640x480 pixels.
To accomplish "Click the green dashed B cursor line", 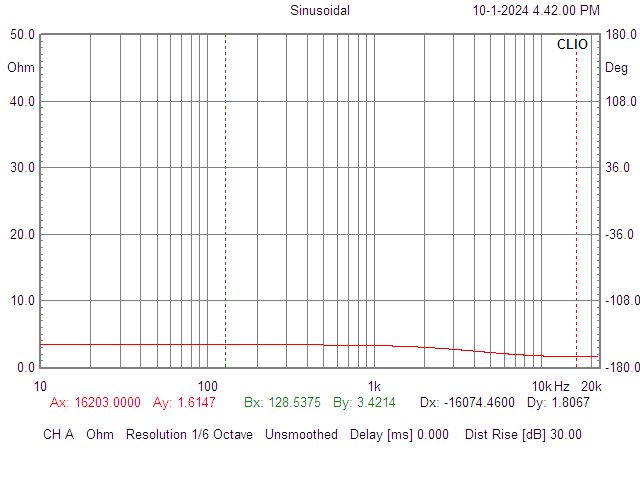I will 225,200.
